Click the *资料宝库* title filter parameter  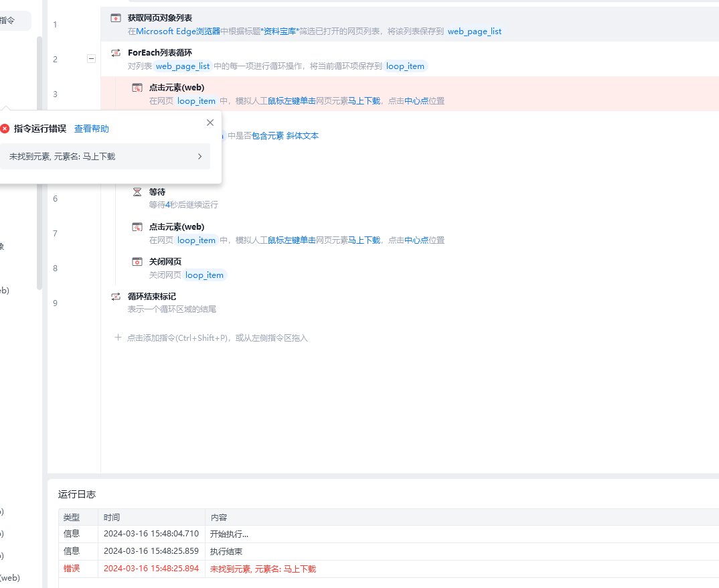280,31
